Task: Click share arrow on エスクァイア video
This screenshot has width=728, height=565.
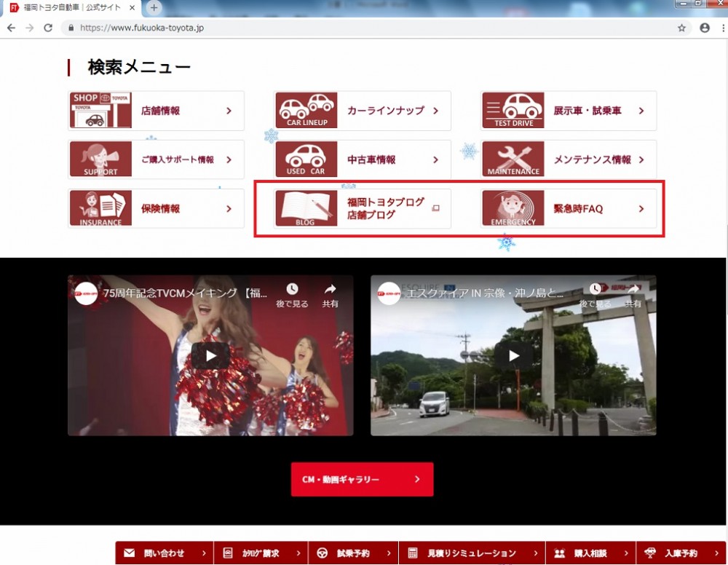Action: click(x=633, y=289)
